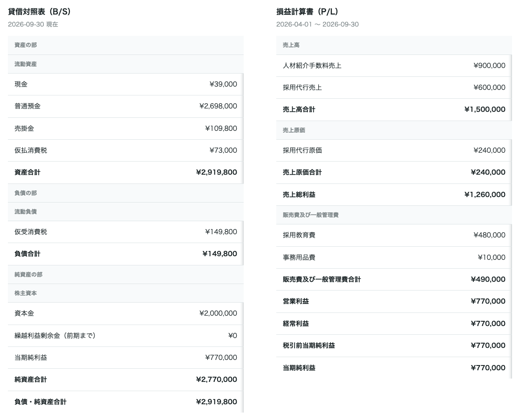Image resolution: width=519 pixels, height=420 pixels.
Task: Click the 貸借対照表（B/S） heading
Action: coord(40,12)
